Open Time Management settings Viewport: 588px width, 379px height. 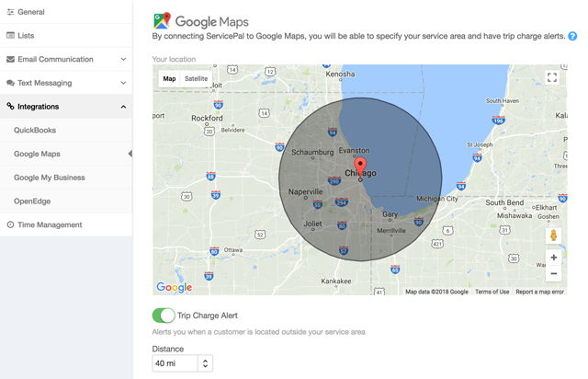[x=66, y=224]
